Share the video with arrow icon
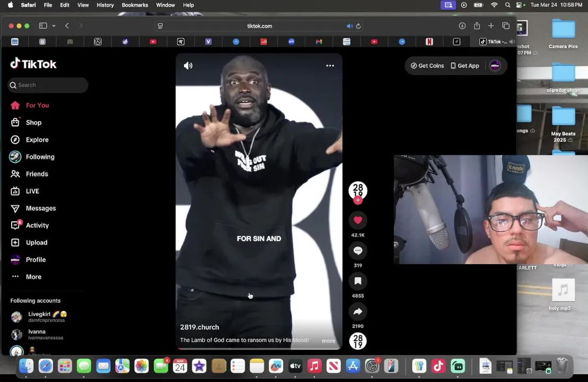Image resolution: width=588 pixels, height=382 pixels. (x=358, y=311)
